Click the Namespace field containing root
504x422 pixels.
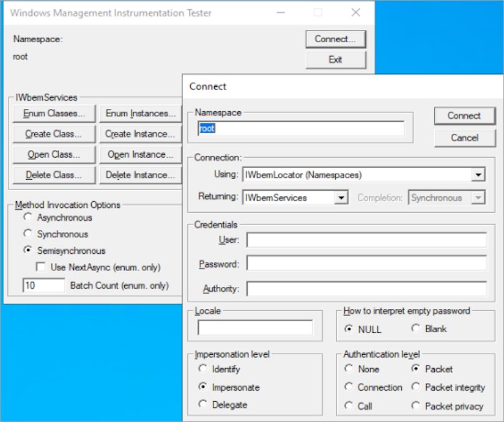301,128
